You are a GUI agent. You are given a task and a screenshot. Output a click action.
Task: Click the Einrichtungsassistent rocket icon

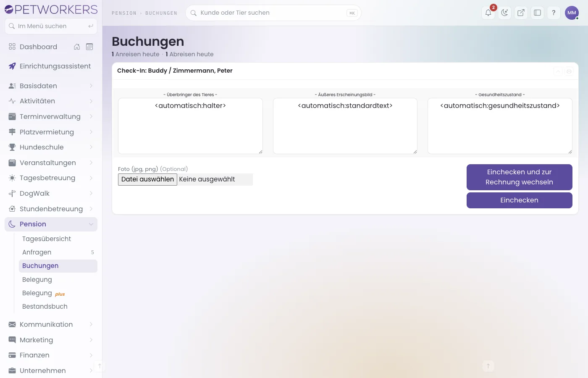tap(12, 66)
